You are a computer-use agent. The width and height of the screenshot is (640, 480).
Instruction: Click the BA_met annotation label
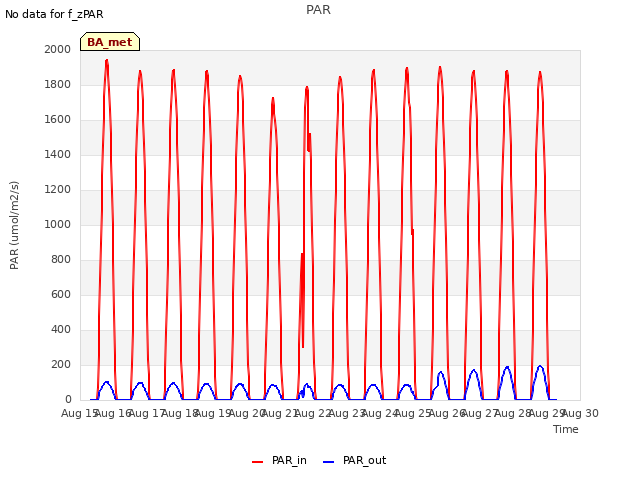(110, 42)
